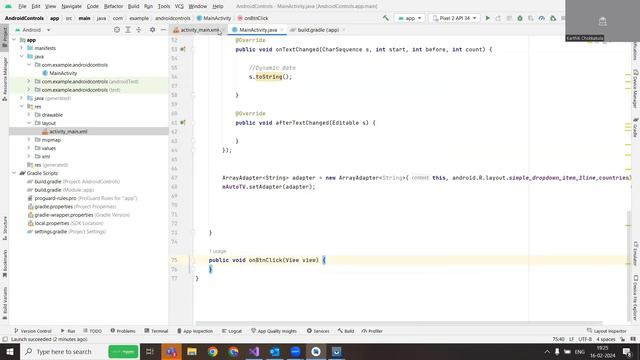
Task: Hide the project tool window minus icon
Action: [x=163, y=30]
